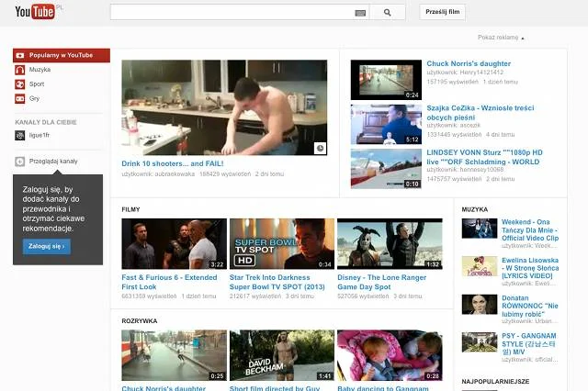Click the FILMY section heading
This screenshot has height=391, width=588.
pos(130,210)
